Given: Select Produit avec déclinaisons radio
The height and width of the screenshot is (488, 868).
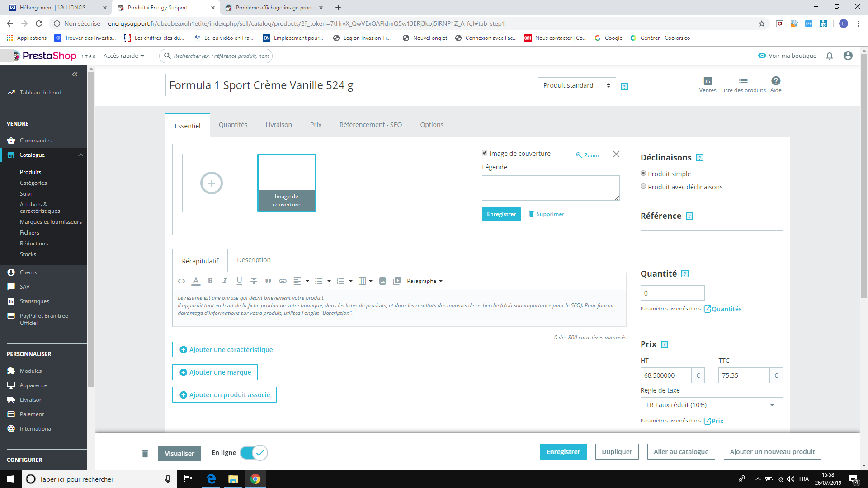Looking at the screenshot, I should (643, 187).
